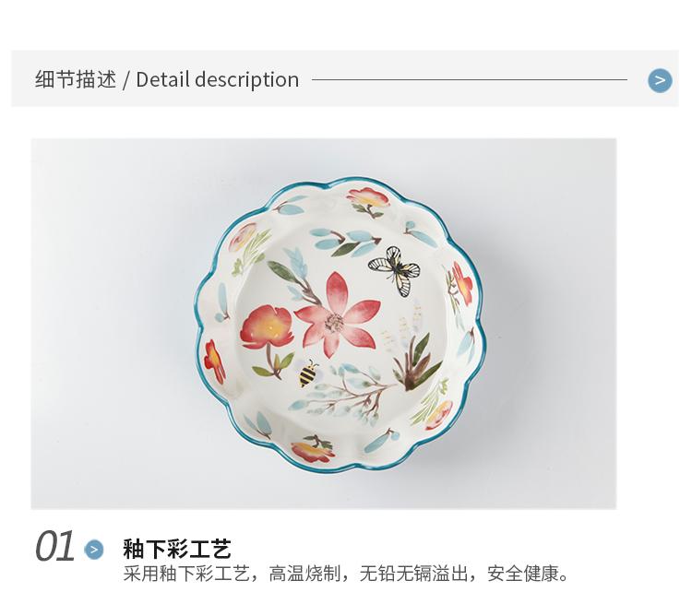Click the large pink star-shaped flower center
692x616 pixels.
coord(335,323)
